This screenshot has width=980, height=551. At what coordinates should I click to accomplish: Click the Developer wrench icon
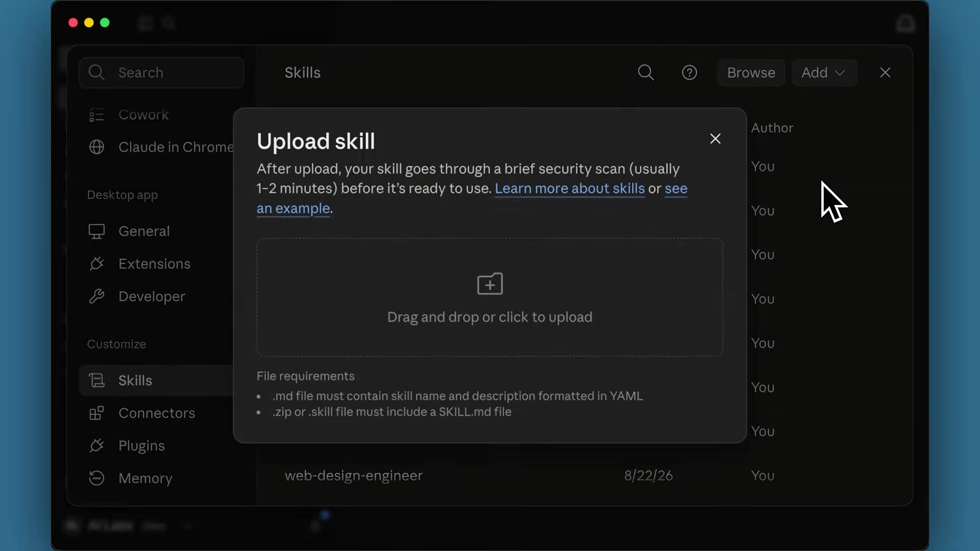tap(96, 296)
